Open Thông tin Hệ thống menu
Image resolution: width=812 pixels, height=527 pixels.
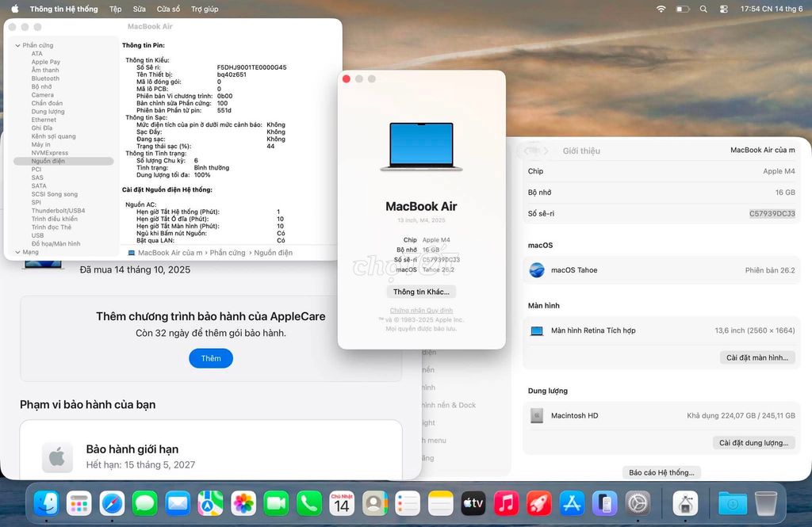tap(63, 9)
